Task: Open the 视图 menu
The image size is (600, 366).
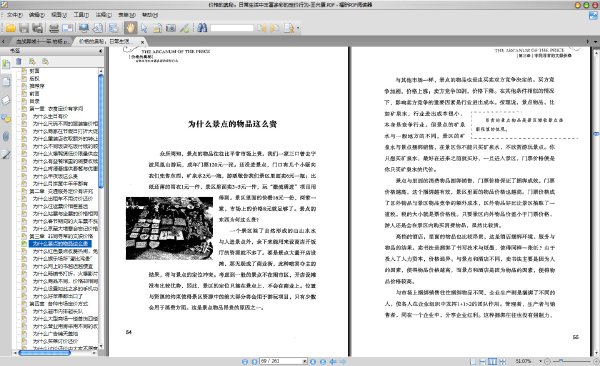Action: tap(59, 15)
